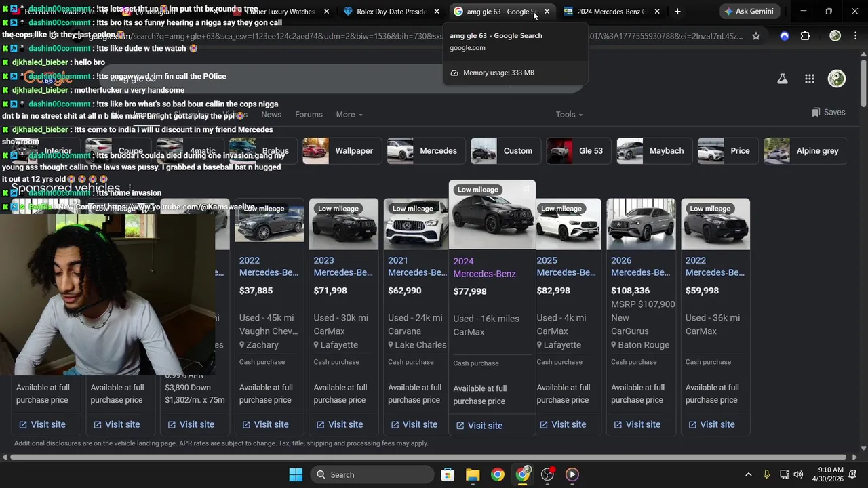The image size is (868, 488).
Task: Visit site for the $62,990 Carvana listing
Action: [413, 424]
